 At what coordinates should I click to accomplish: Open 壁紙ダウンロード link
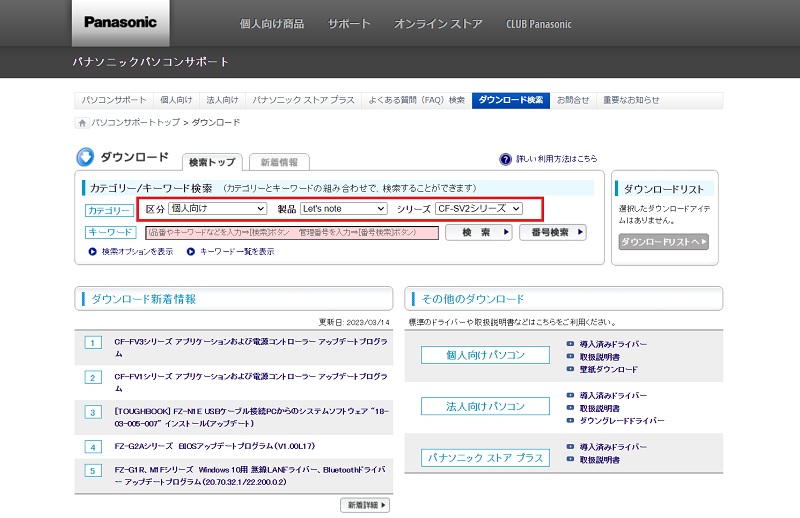(x=608, y=369)
